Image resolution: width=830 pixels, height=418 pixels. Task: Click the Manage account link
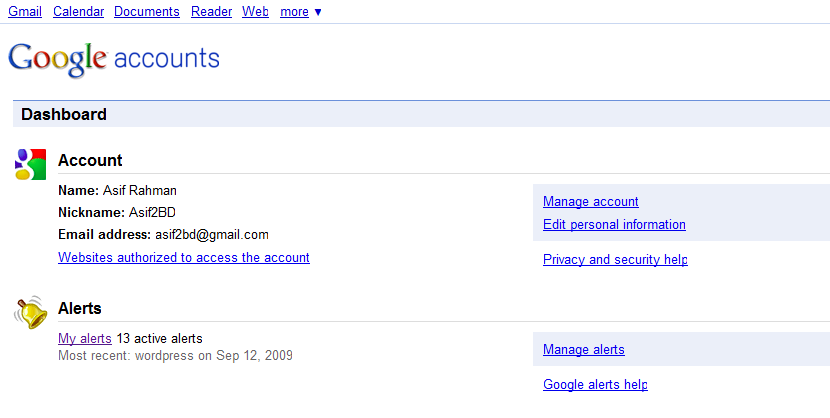(x=591, y=202)
